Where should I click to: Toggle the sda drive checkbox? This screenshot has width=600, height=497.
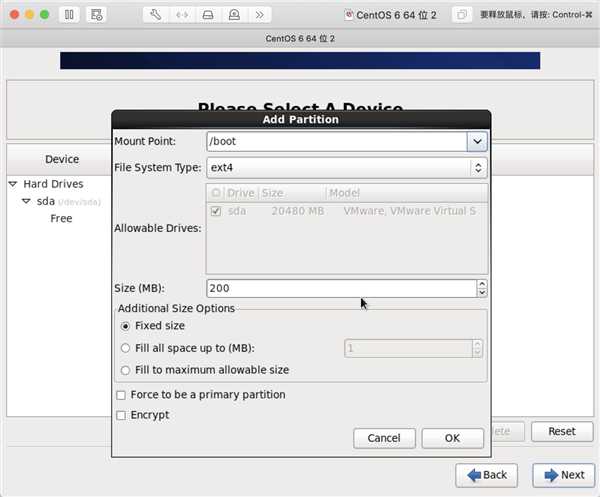click(216, 211)
